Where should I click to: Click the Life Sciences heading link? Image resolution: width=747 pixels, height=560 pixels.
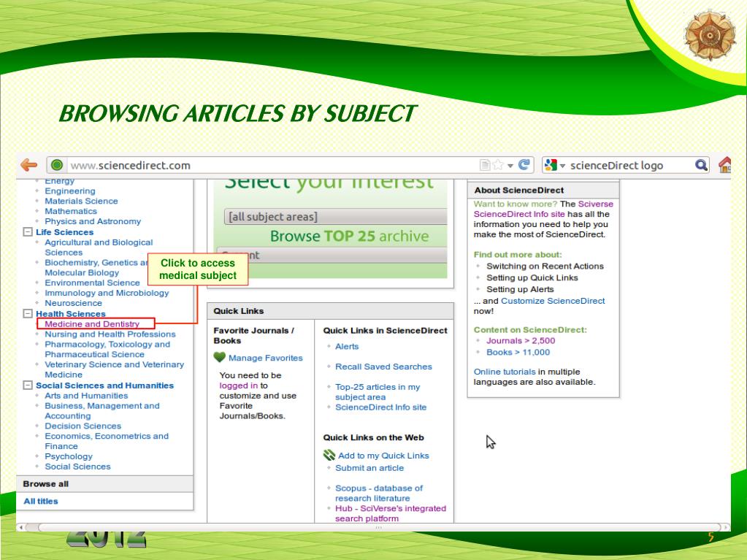[64, 232]
